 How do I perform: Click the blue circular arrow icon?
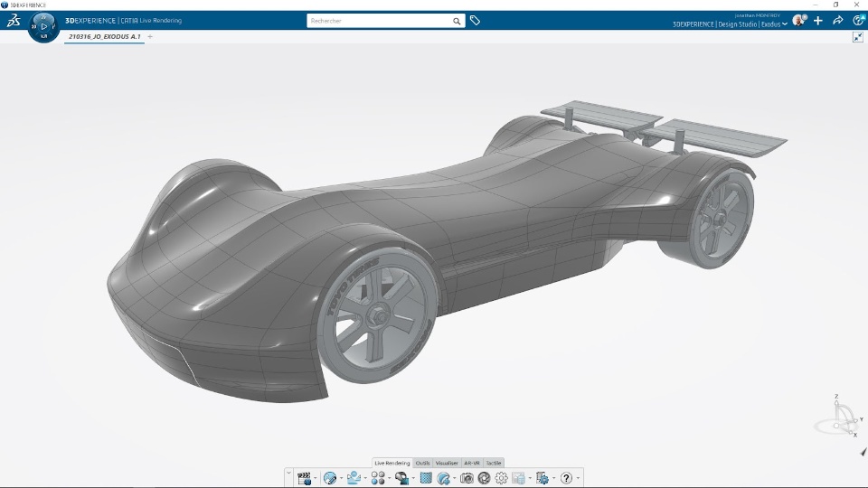443,478
